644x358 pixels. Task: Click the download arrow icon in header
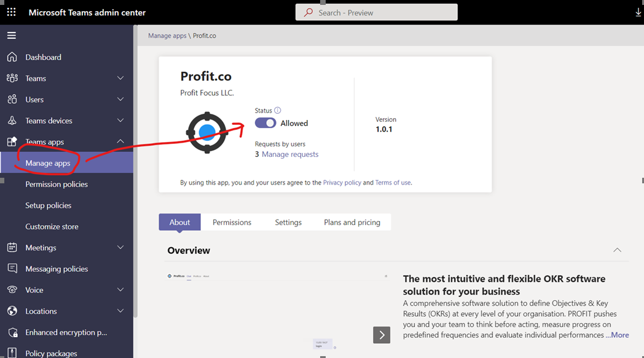(638, 13)
